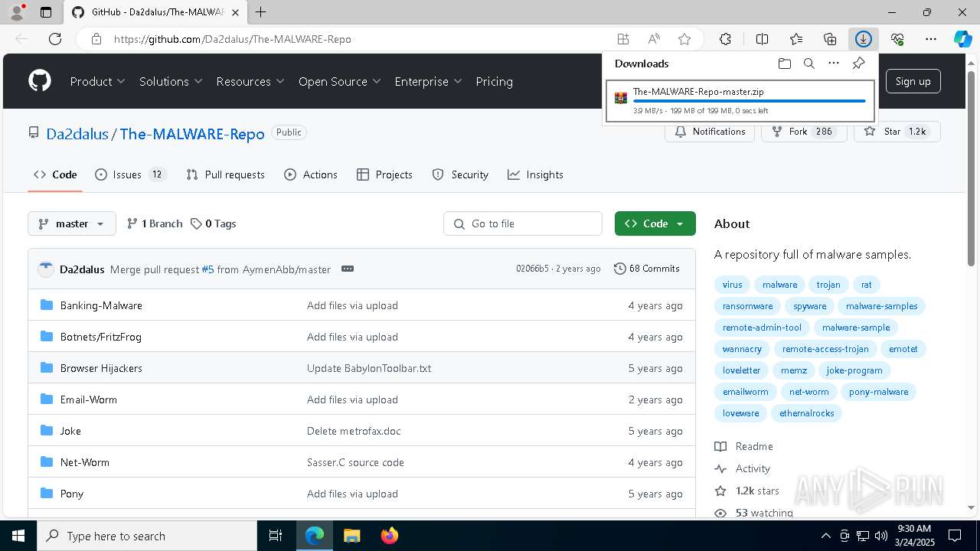
Task: Launch Firefox from the taskbar
Action: 389,536
